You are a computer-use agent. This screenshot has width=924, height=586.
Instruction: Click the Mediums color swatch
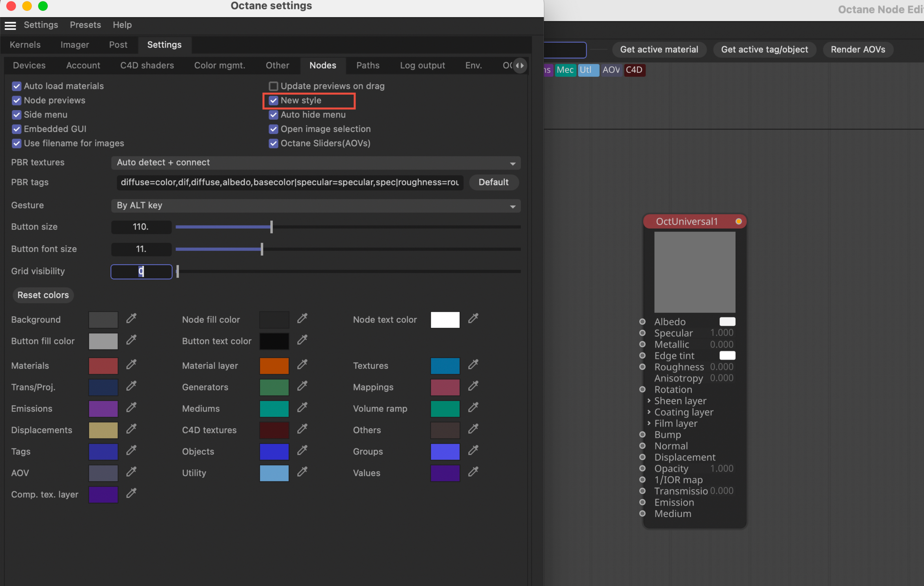pyautogui.click(x=274, y=409)
